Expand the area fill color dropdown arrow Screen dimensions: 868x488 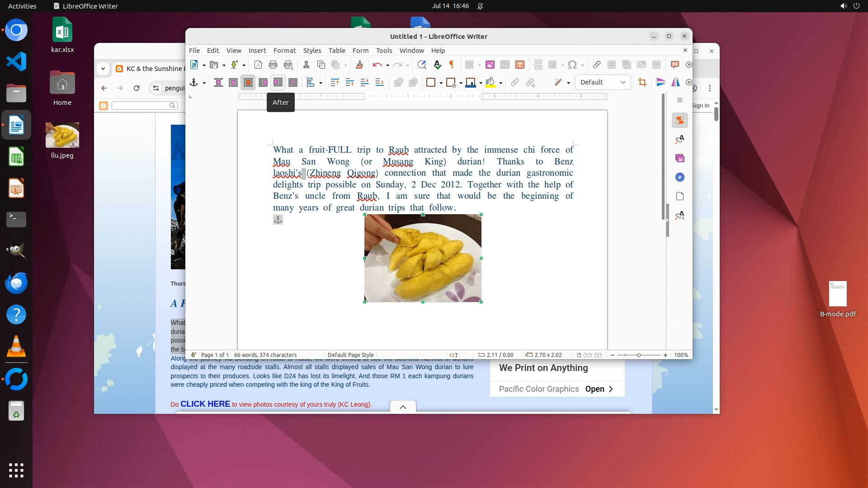coord(500,83)
